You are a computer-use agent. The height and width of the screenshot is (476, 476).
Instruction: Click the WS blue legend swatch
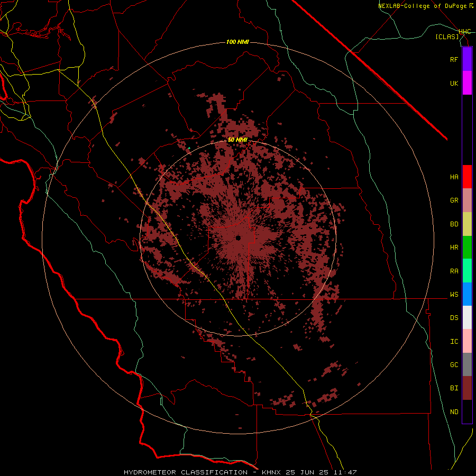click(x=467, y=294)
